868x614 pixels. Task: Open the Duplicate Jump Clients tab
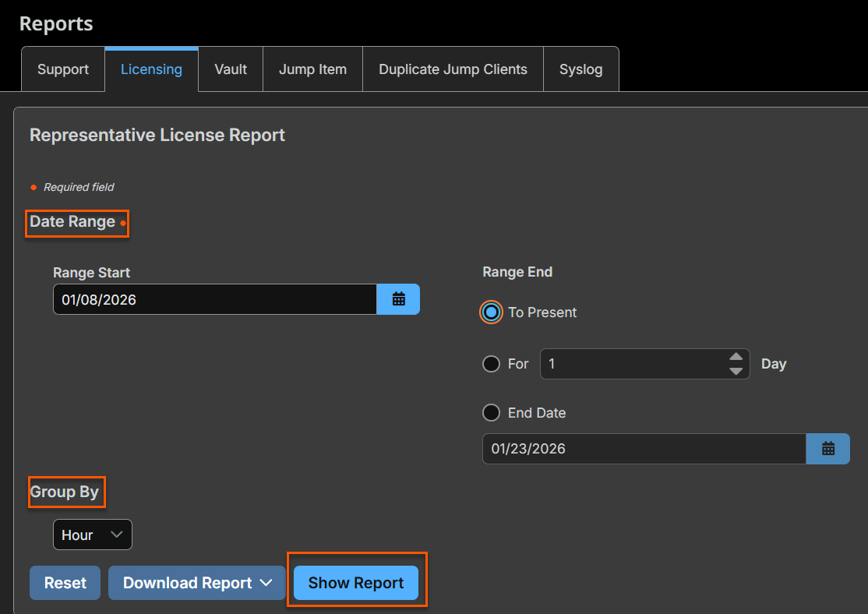453,69
